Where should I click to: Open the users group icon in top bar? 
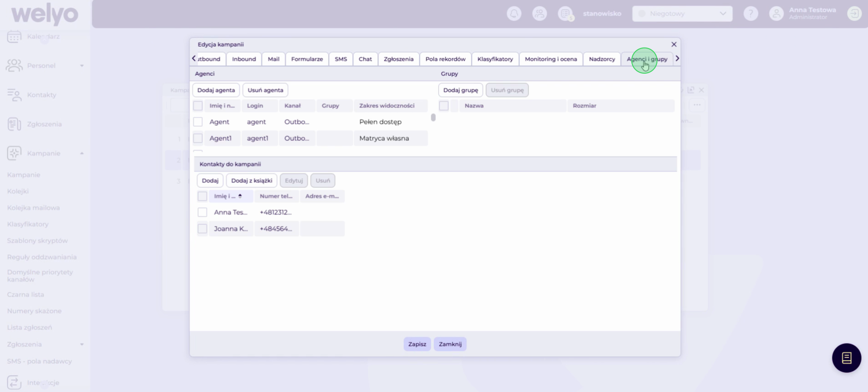point(540,14)
